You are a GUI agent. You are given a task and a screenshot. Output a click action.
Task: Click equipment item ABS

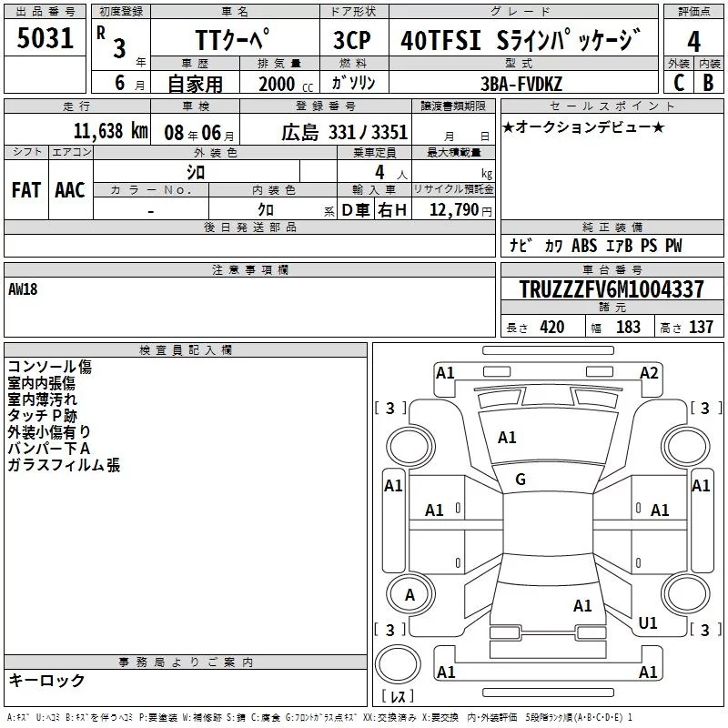point(584,246)
